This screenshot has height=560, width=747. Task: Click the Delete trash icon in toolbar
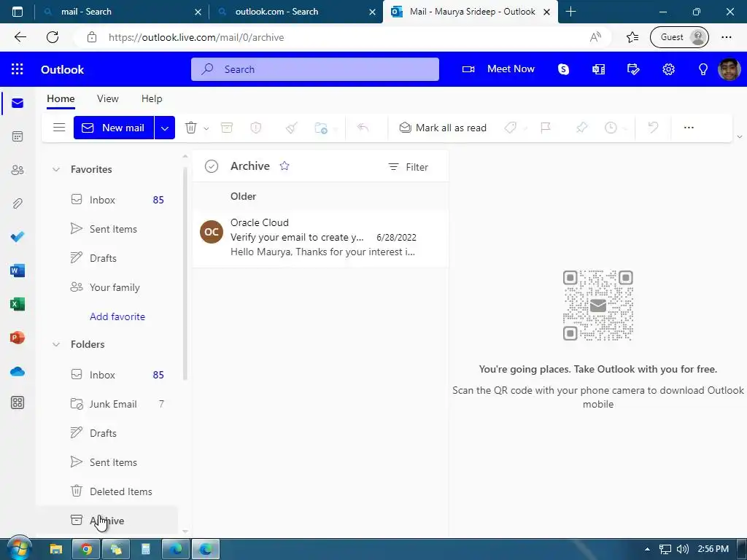(x=190, y=128)
